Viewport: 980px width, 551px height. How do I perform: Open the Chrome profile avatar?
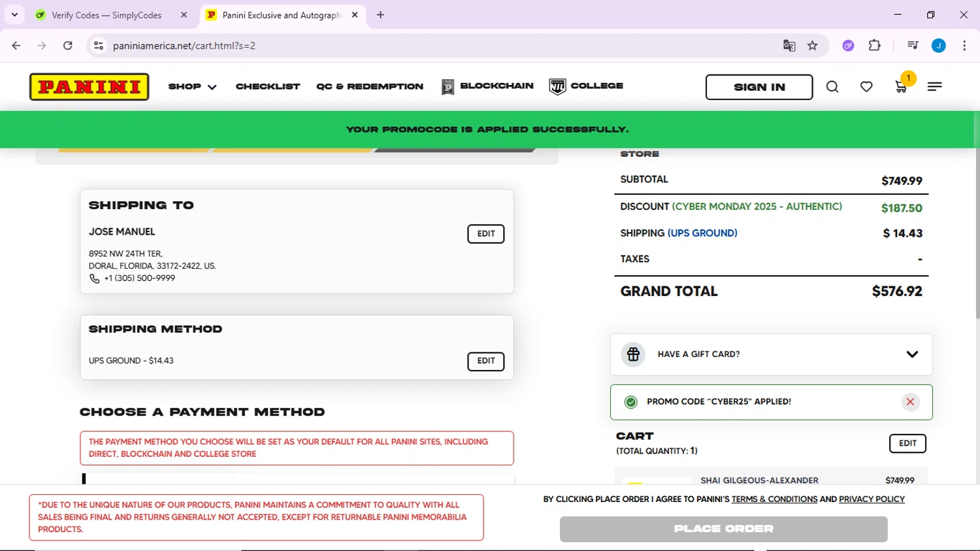pos(939,46)
